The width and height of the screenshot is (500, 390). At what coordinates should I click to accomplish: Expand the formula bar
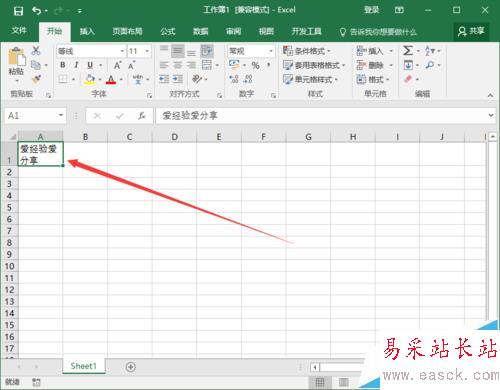pyautogui.click(x=491, y=115)
